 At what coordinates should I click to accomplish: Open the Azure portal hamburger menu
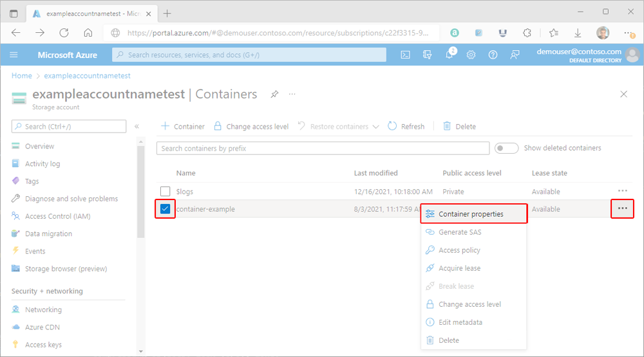[x=14, y=55]
